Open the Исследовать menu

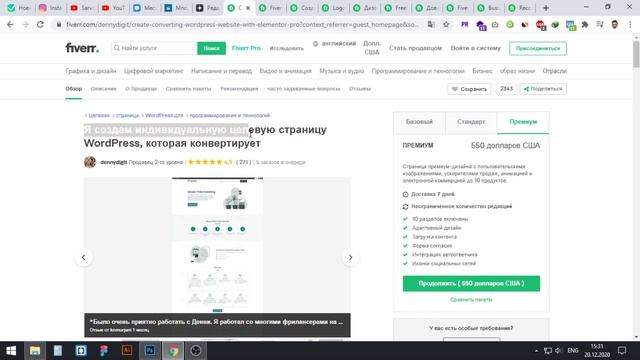tap(287, 48)
